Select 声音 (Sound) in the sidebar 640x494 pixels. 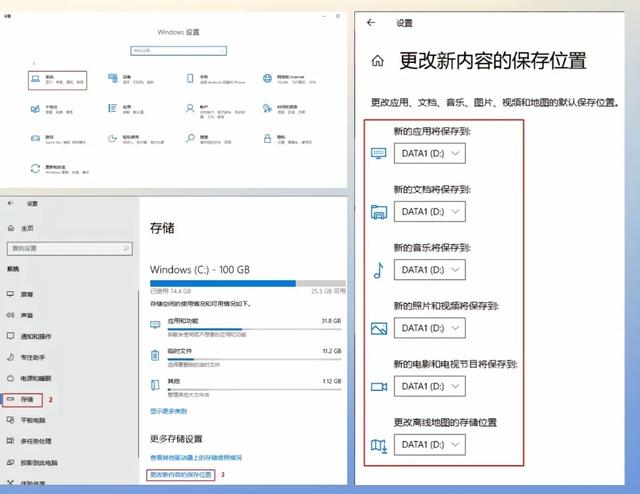tap(20, 315)
